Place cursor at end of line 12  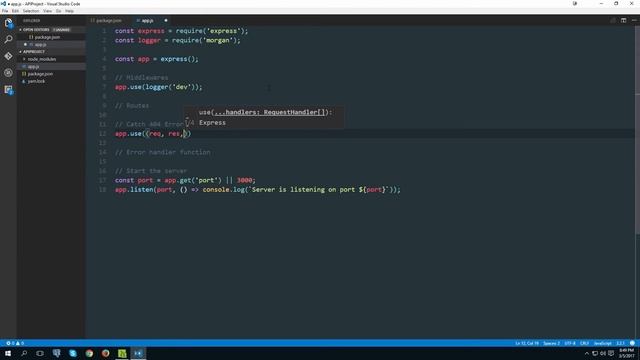coord(192,134)
